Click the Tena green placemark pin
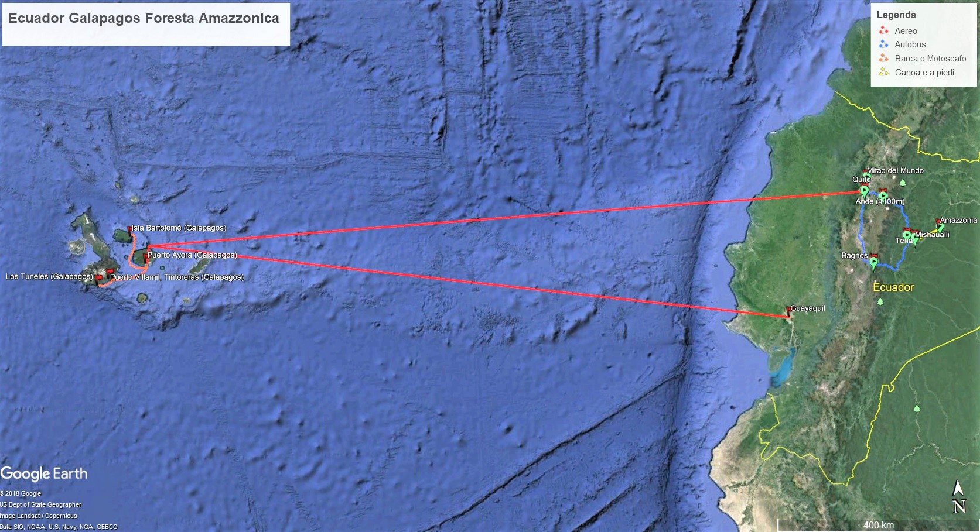The image size is (980, 532). [x=907, y=235]
